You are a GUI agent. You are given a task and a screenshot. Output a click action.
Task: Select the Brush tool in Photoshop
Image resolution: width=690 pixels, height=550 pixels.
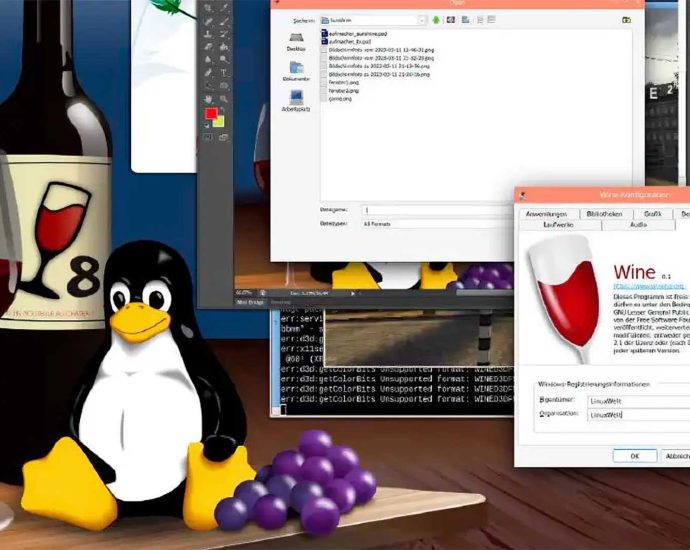224,22
